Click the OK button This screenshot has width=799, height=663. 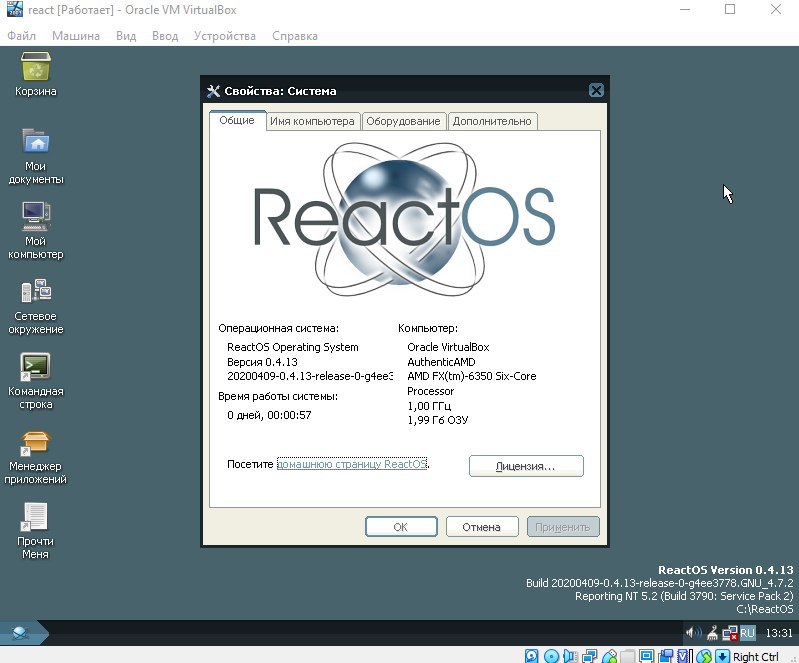[401, 527]
